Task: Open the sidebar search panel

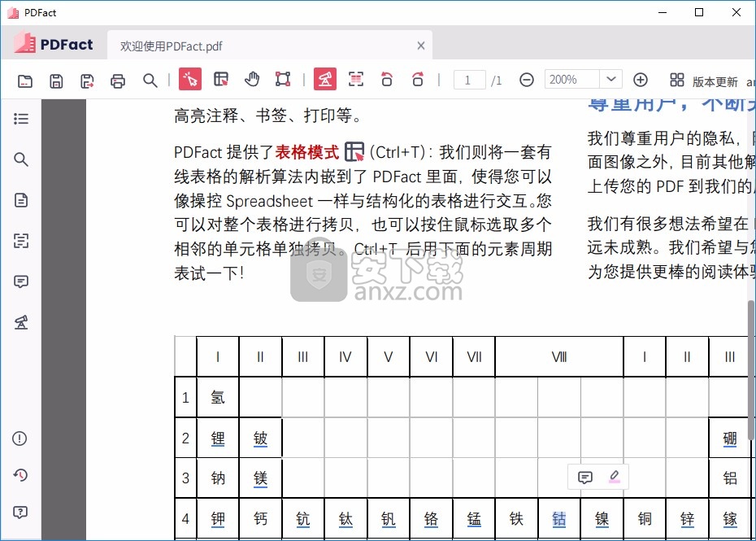Action: point(21,159)
